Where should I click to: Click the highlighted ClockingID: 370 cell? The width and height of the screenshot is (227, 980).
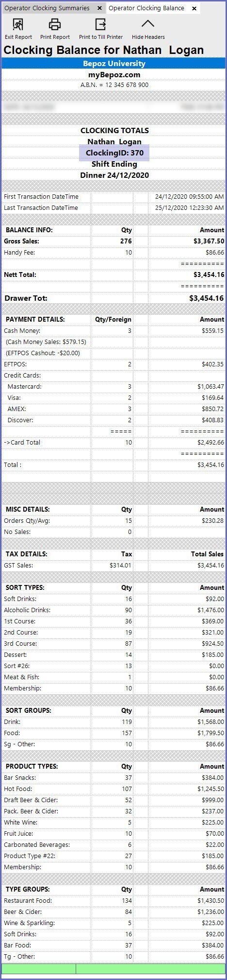coord(114,153)
